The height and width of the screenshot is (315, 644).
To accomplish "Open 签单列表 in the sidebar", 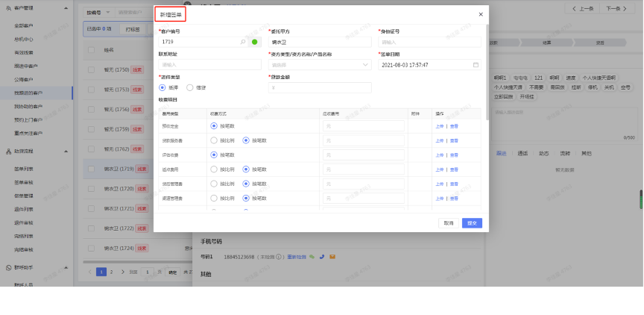I will click(x=23, y=169).
